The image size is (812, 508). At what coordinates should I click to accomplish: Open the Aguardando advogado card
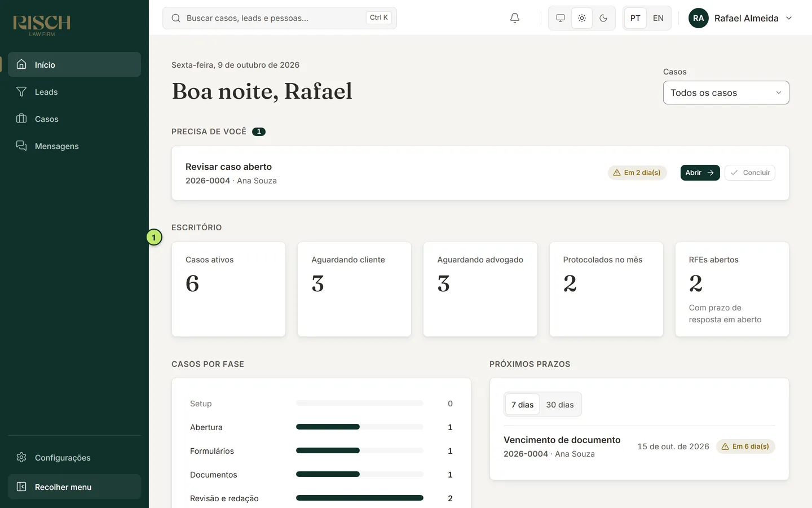click(x=480, y=290)
